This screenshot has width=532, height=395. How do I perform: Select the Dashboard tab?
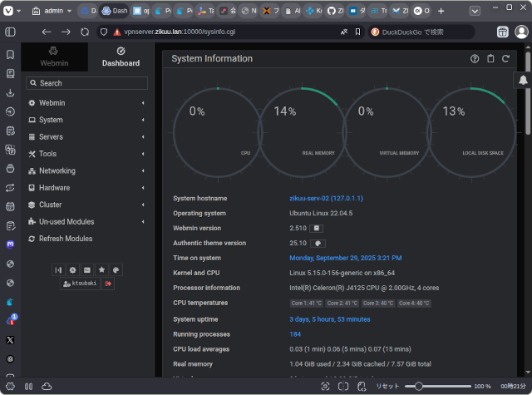click(x=121, y=57)
